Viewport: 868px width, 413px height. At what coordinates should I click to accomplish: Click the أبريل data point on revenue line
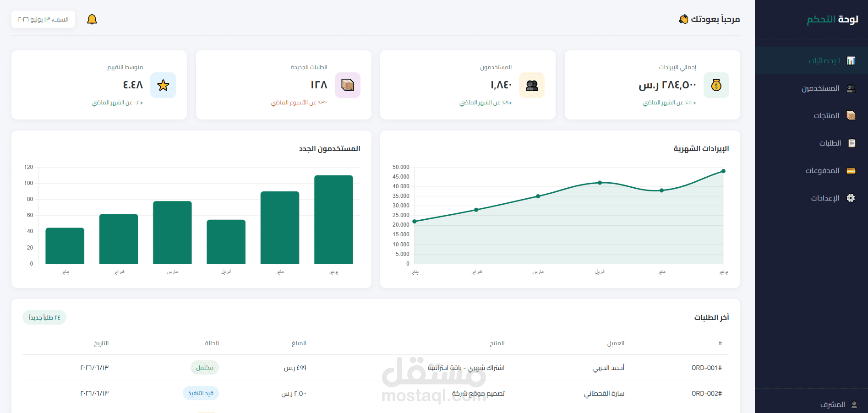[600, 183]
